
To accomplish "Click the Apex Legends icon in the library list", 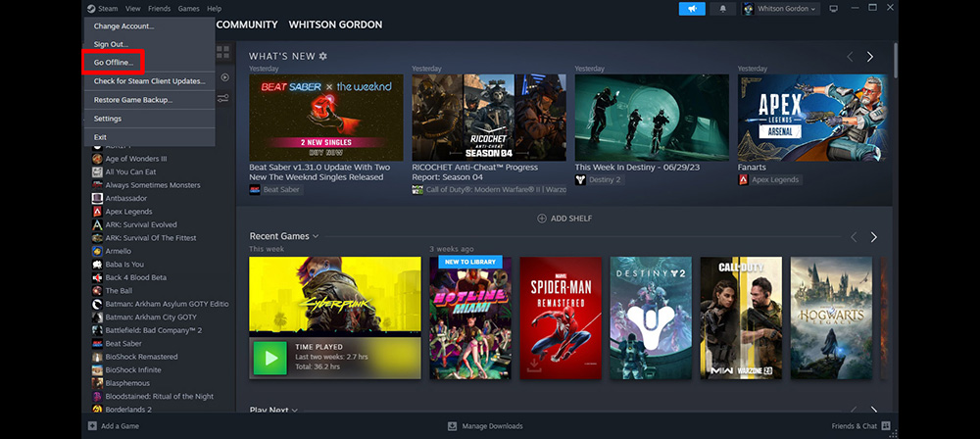I will (97, 212).
